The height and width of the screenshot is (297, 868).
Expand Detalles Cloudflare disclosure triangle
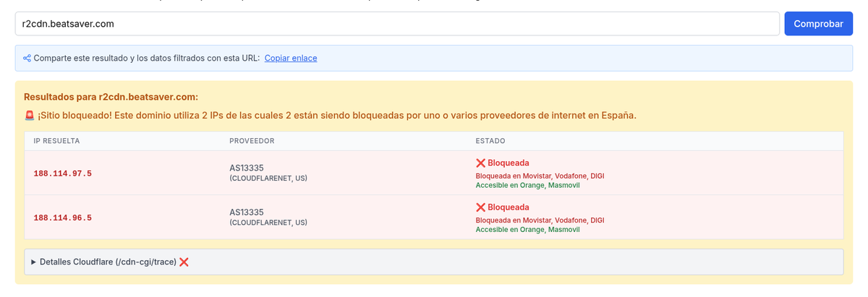click(x=33, y=262)
